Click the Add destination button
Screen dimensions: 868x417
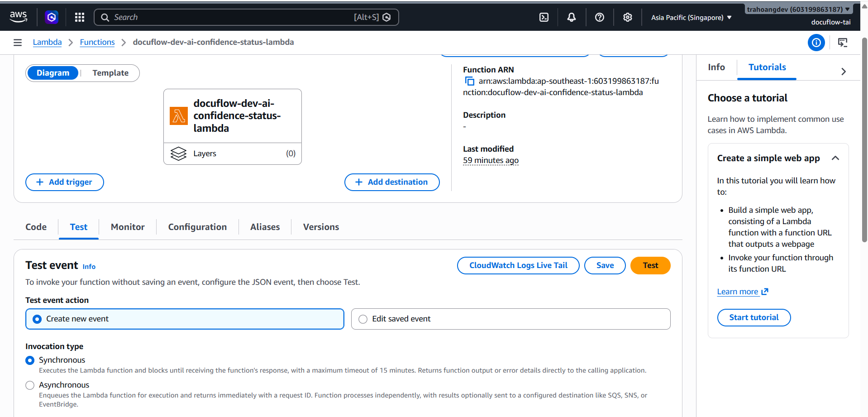[392, 182]
